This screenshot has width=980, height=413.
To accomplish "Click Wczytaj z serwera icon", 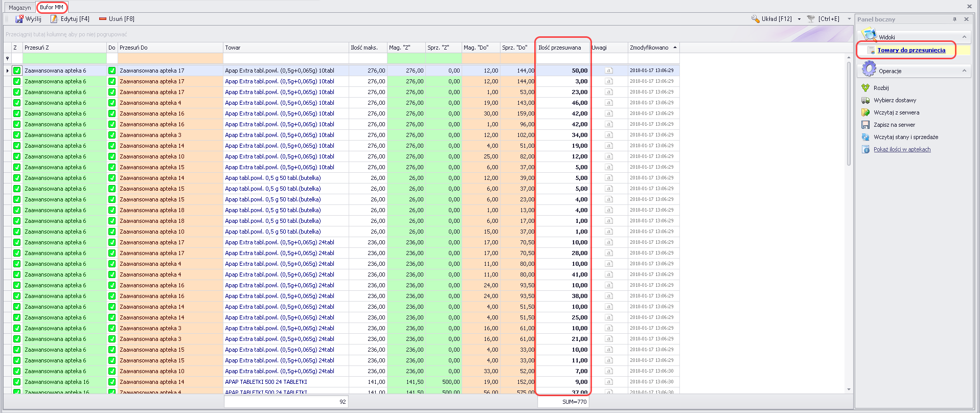I will pyautogui.click(x=865, y=112).
